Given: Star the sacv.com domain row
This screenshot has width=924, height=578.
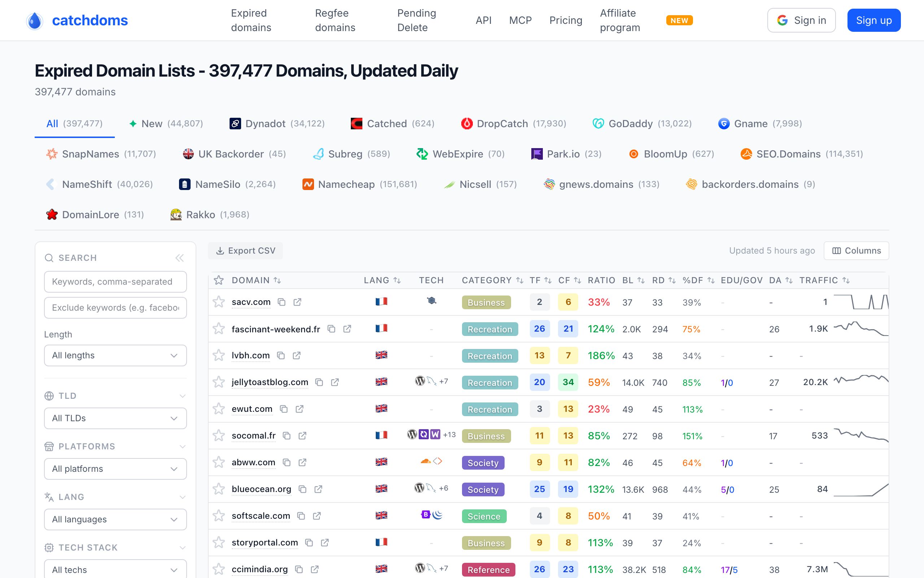Looking at the screenshot, I should click(x=219, y=302).
